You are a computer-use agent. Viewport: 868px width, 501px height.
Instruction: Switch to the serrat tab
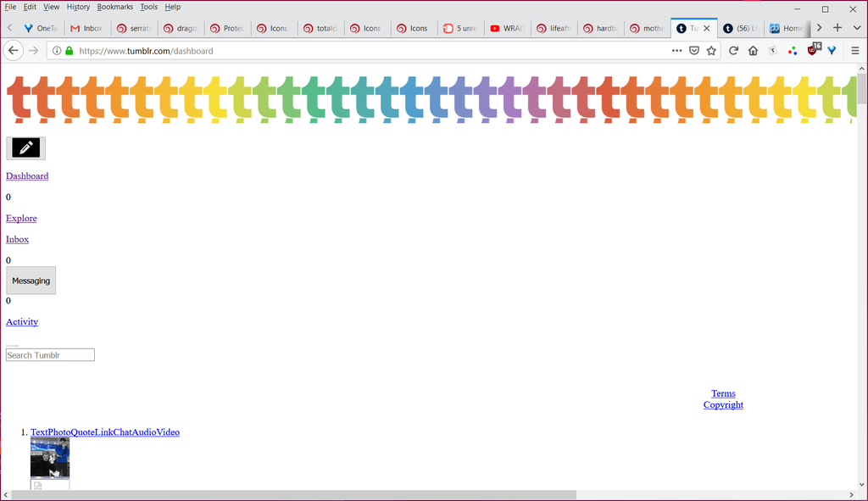134,28
